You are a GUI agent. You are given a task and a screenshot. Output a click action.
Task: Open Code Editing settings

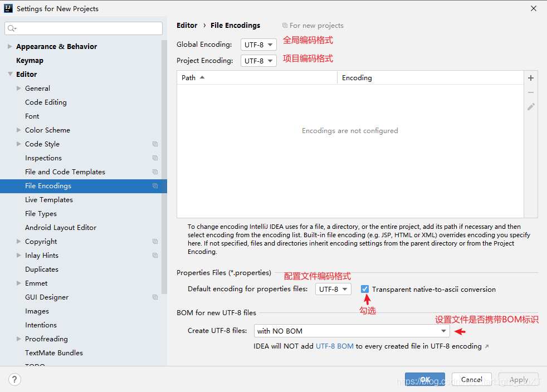[x=46, y=102]
